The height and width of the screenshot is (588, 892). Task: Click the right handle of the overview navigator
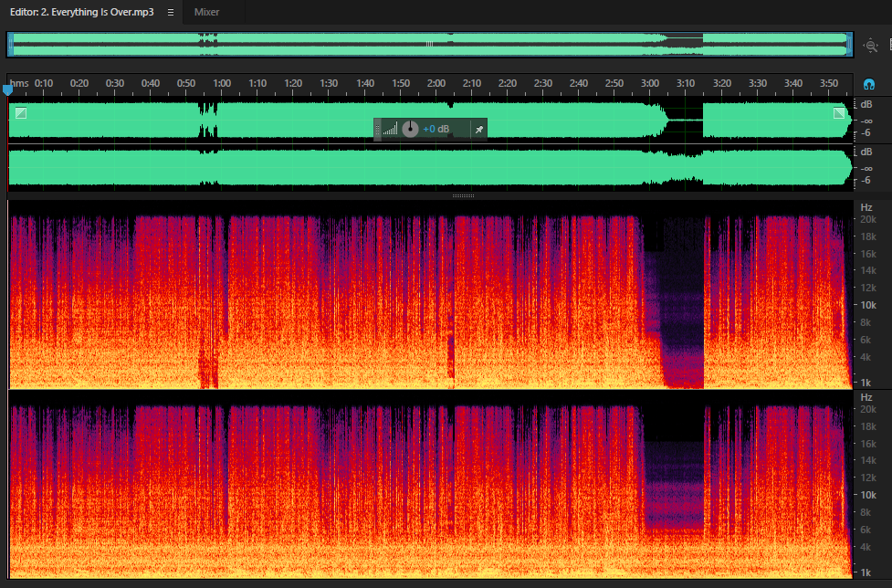(x=849, y=45)
